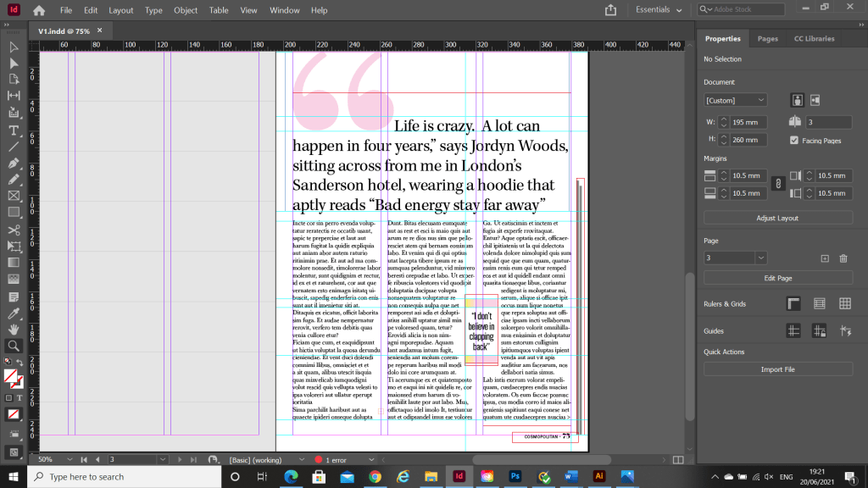This screenshot has width=868, height=488.
Task: Click the fill and stroke color swatch
Action: [x=11, y=377]
